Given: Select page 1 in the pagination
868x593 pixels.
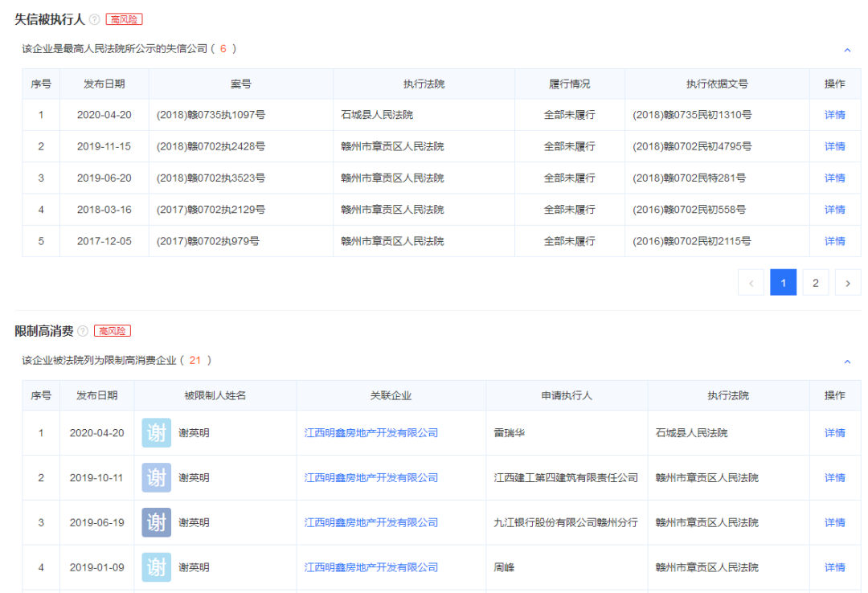Looking at the screenshot, I should click(x=783, y=282).
